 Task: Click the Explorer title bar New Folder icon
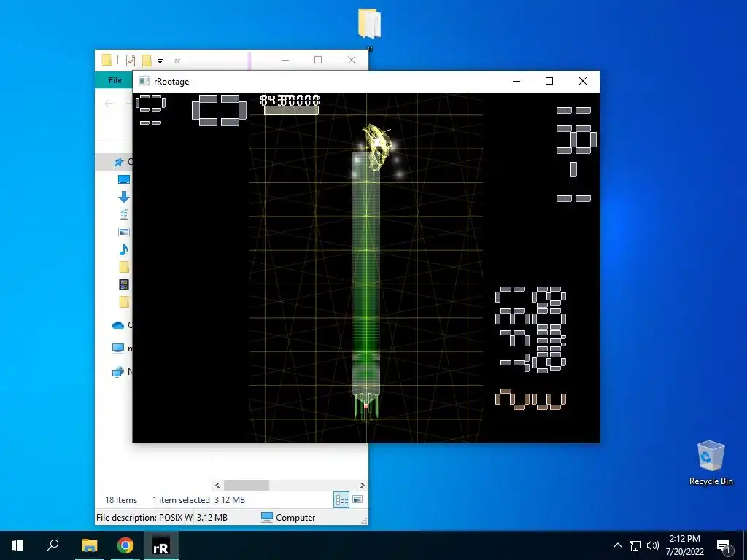pyautogui.click(x=147, y=61)
